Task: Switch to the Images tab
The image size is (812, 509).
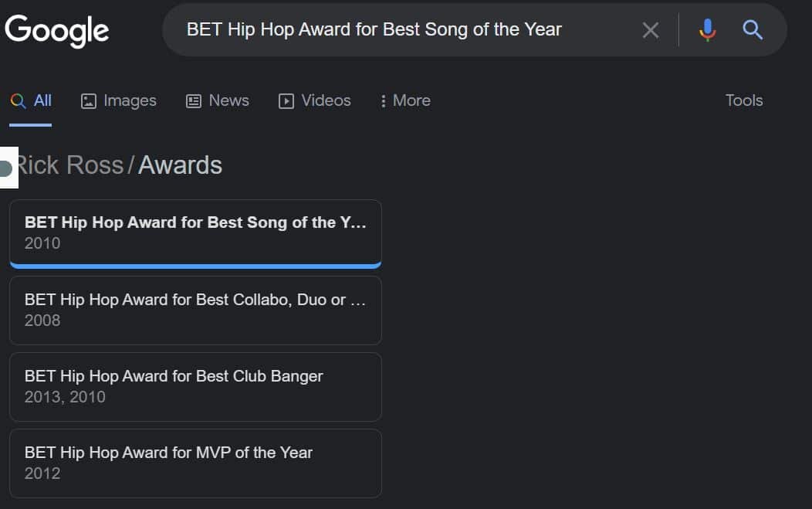Action: [119, 100]
